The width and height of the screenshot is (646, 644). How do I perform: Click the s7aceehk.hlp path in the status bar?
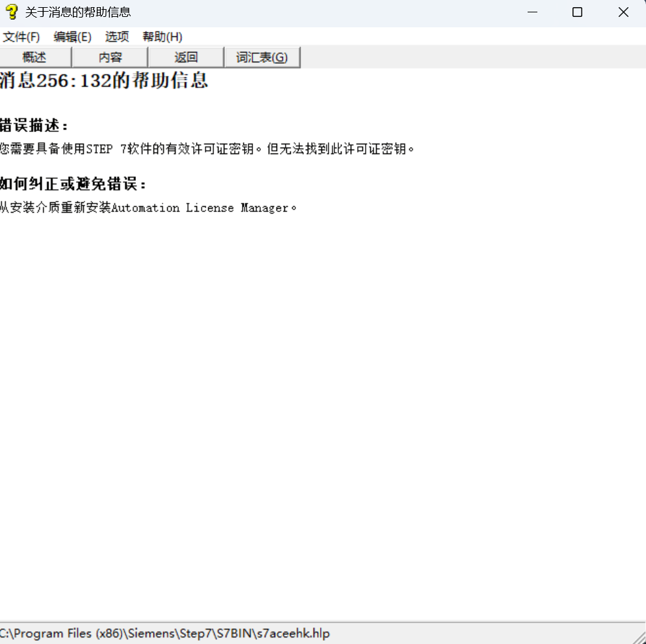point(165,634)
